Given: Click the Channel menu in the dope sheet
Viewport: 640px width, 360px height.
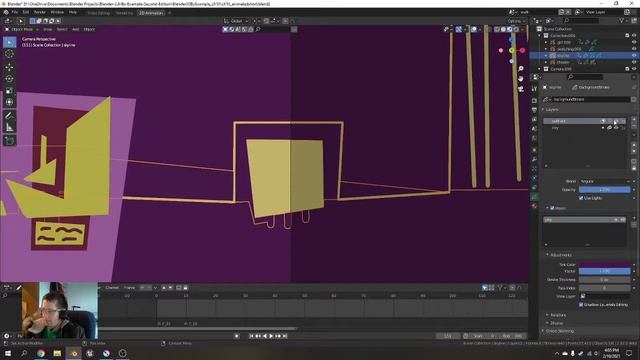Looking at the screenshot, I should click(x=112, y=288).
